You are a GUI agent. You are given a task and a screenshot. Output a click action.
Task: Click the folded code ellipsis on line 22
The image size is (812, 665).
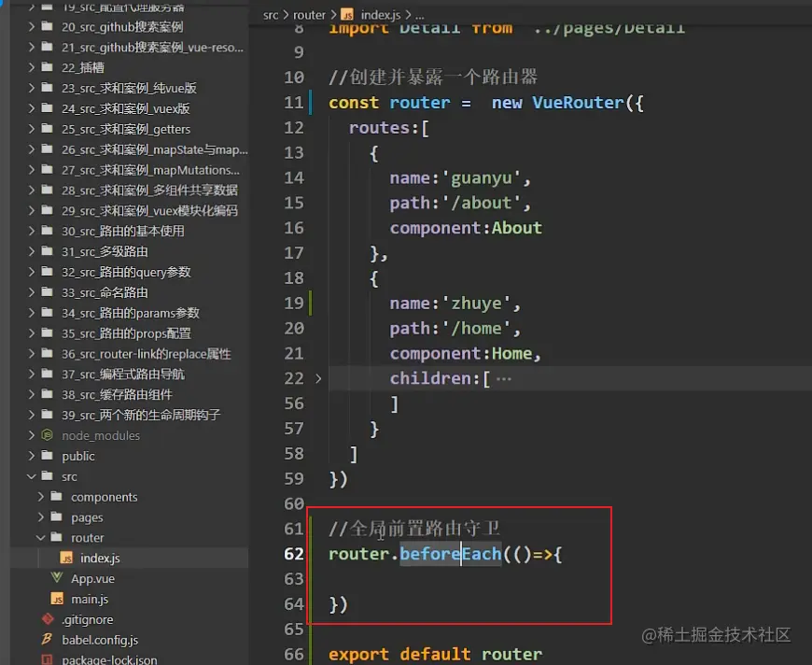[503, 379]
